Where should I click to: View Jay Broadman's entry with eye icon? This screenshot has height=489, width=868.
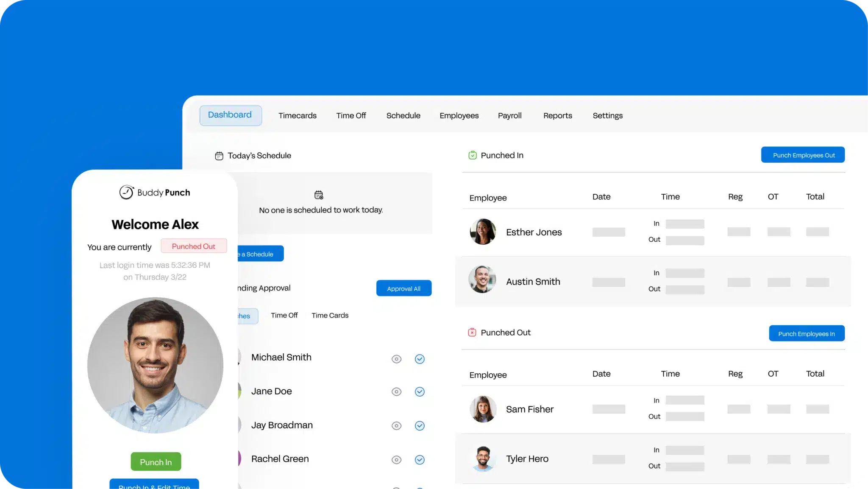click(396, 426)
